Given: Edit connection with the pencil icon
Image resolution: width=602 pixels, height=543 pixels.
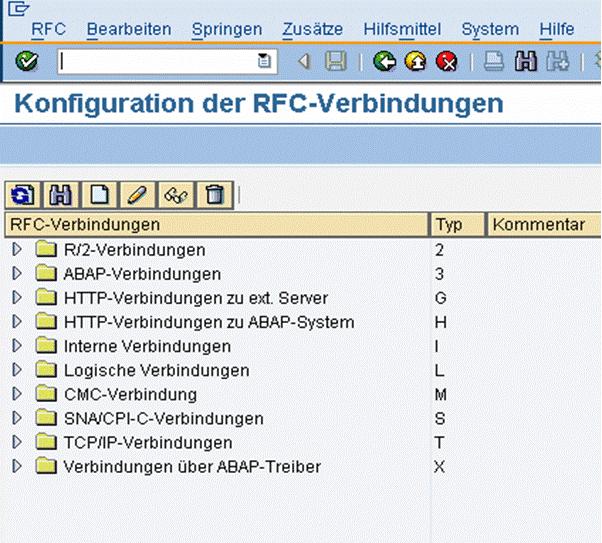Looking at the screenshot, I should (137, 195).
